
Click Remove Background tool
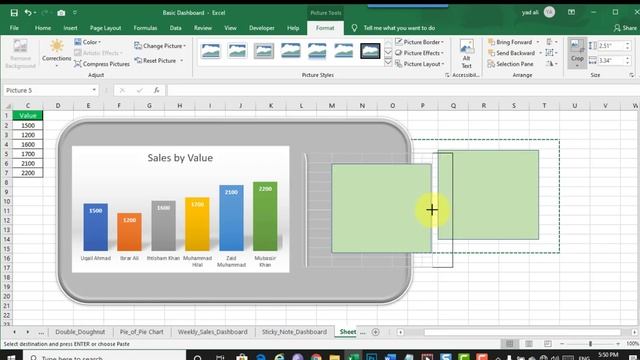point(20,53)
